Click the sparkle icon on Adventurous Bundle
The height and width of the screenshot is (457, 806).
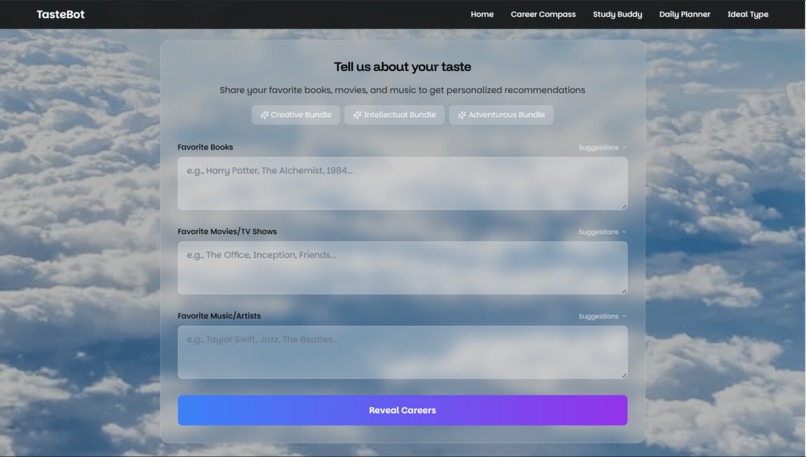pyautogui.click(x=462, y=115)
